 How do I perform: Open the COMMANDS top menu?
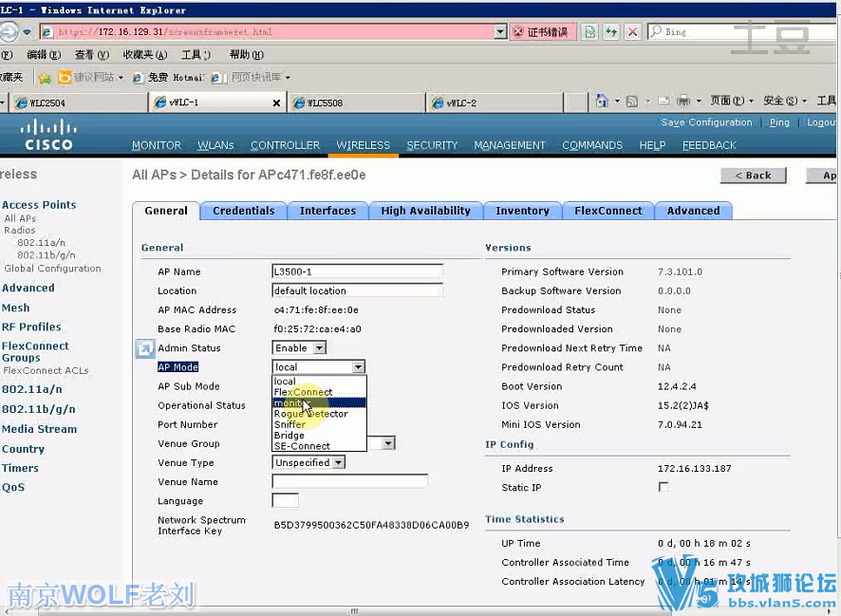(592, 145)
